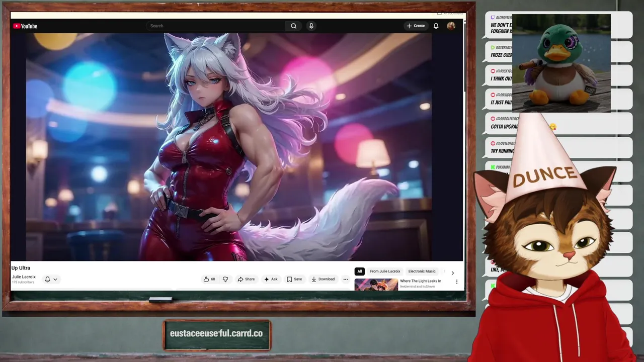The image size is (644, 362).
Task: Share the Up Ultra video
Action: (246, 279)
